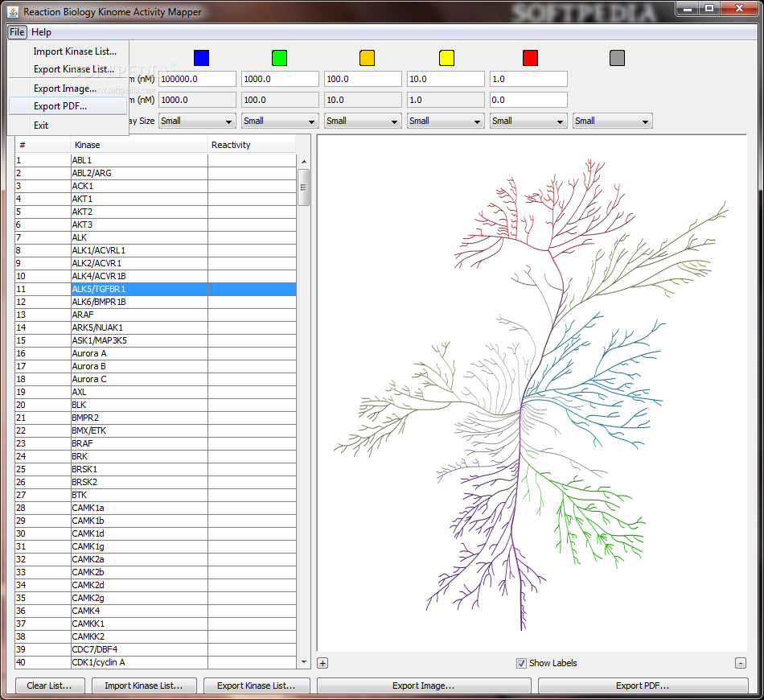Select the BMX/ETK kinase row

[x=155, y=430]
